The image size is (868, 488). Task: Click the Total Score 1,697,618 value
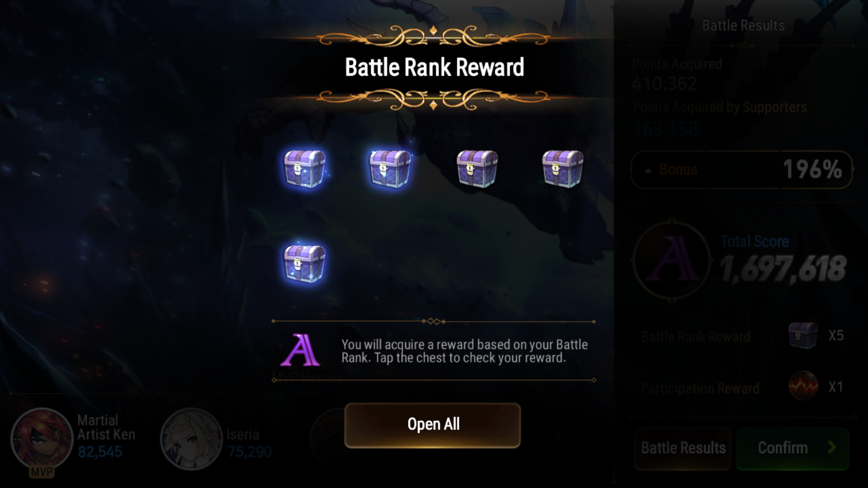coord(783,269)
